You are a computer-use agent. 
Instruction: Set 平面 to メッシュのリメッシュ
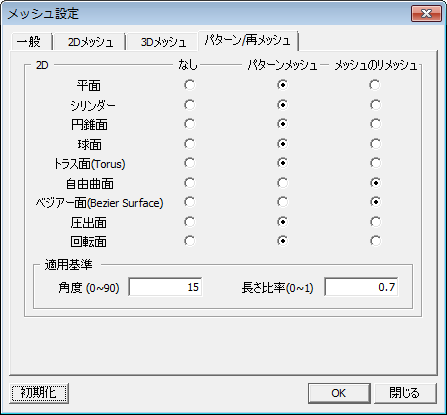point(375,85)
